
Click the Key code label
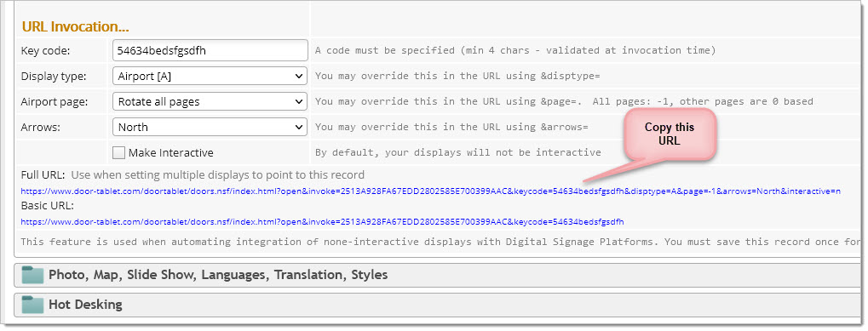(x=45, y=51)
